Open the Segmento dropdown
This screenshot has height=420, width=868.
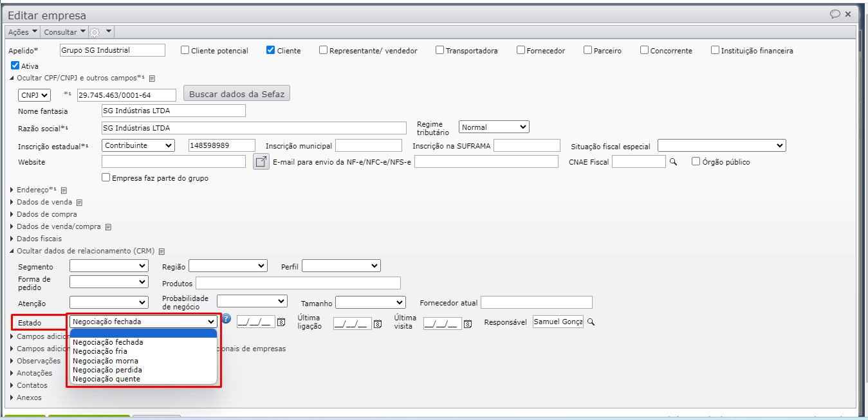[109, 266]
